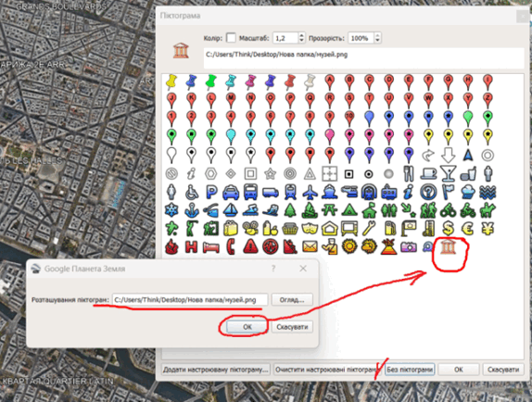
Task: Choose the anchor marina icon
Action: [x=191, y=210]
